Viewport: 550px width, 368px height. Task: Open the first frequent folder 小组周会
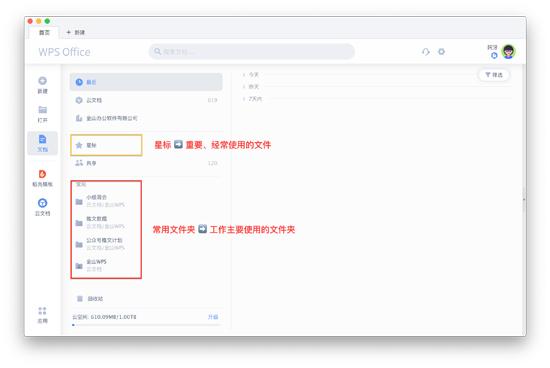coord(106,201)
